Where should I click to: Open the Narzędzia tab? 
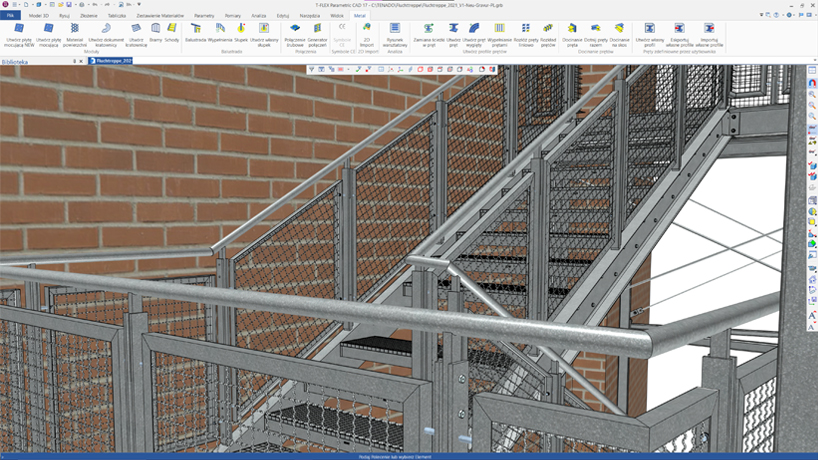coord(310,16)
